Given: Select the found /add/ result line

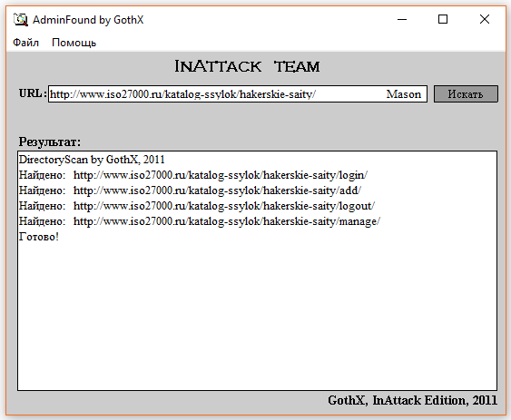Looking at the screenshot, I should 190,190.
